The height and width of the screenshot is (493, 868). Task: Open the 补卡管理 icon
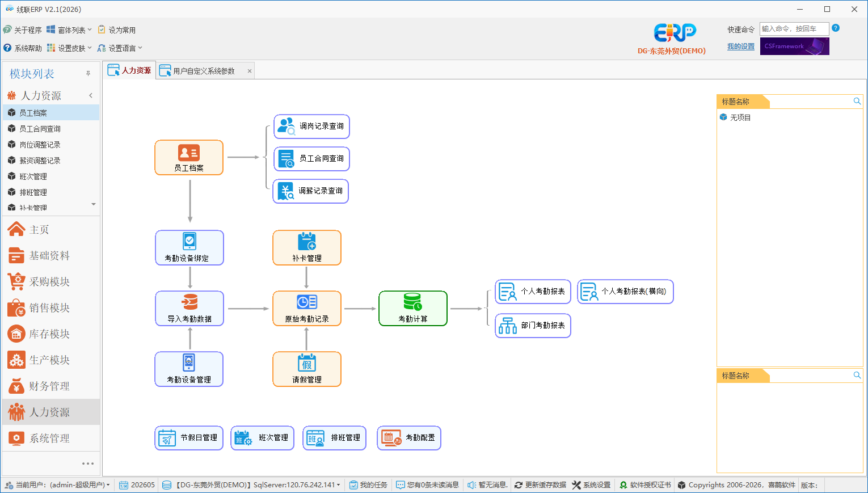click(x=307, y=248)
